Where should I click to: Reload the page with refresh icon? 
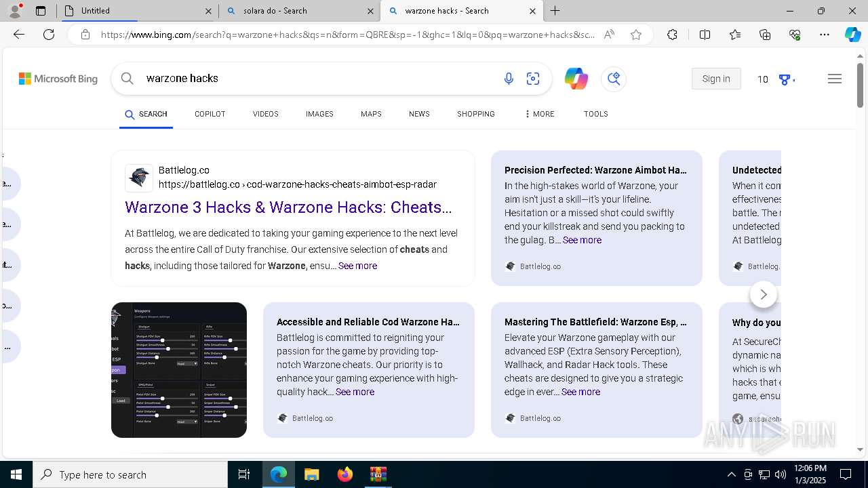click(x=49, y=35)
